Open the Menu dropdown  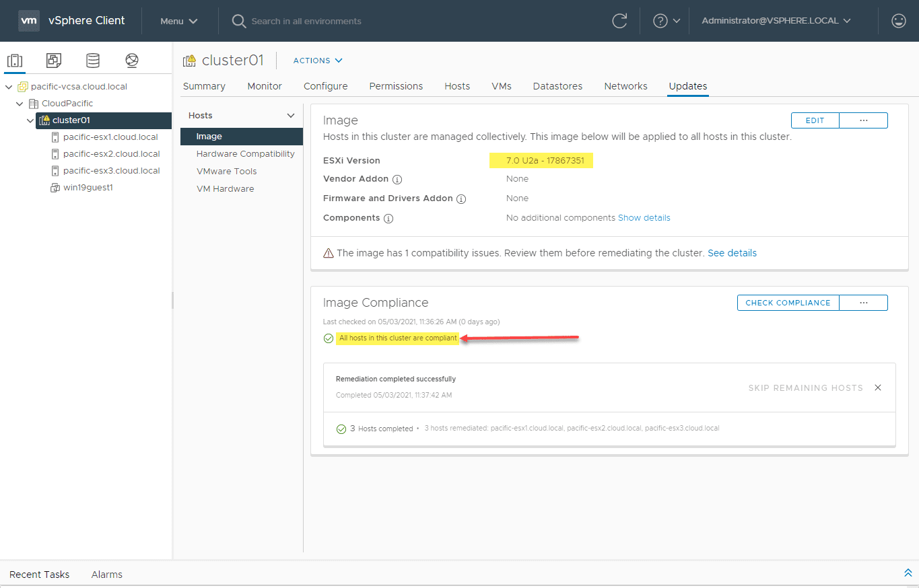pyautogui.click(x=179, y=21)
